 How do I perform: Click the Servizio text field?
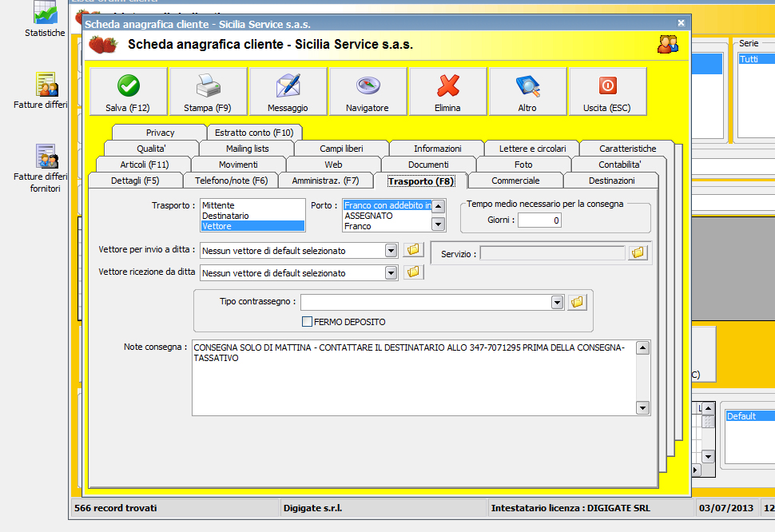coord(553,253)
